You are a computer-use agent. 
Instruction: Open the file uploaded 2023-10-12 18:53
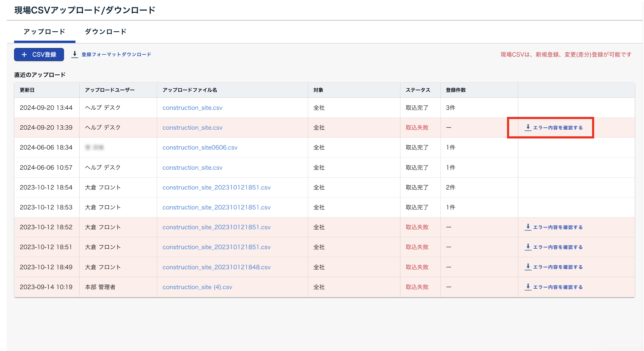pos(217,207)
